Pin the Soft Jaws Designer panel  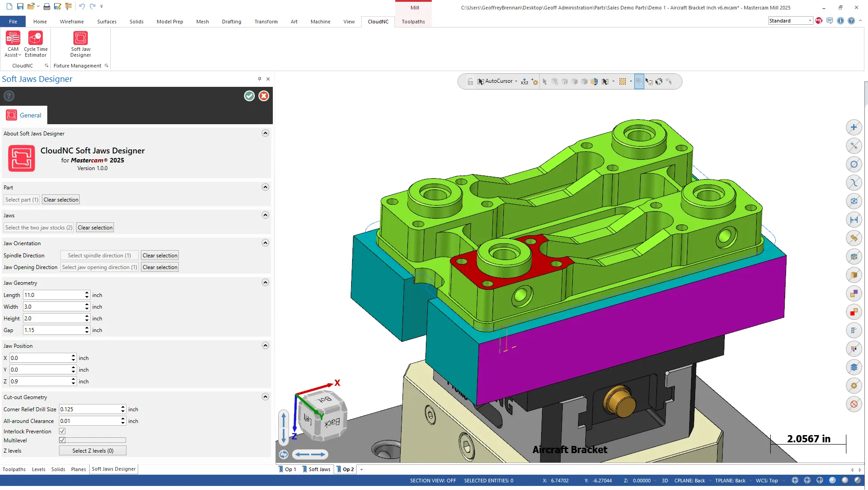pyautogui.click(x=259, y=79)
